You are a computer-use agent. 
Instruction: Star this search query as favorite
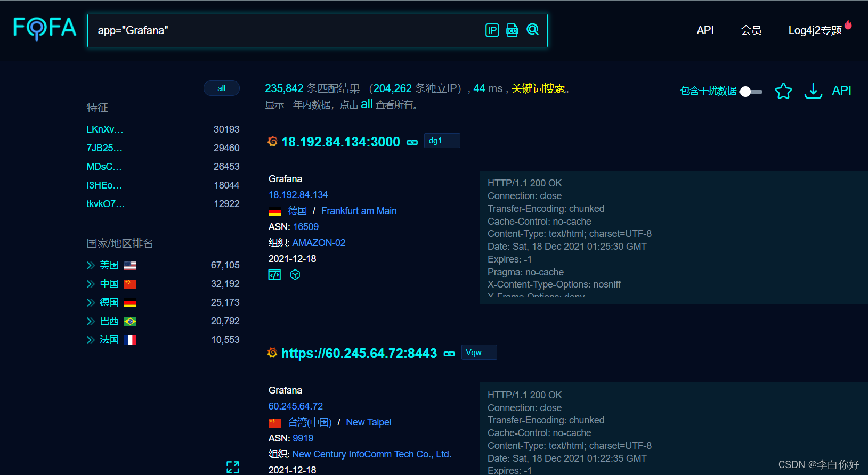[783, 91]
